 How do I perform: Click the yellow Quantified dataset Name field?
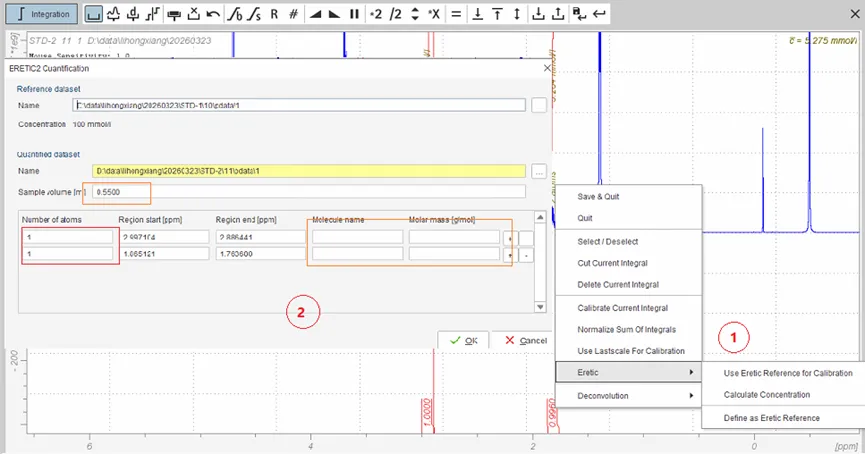tap(308, 172)
